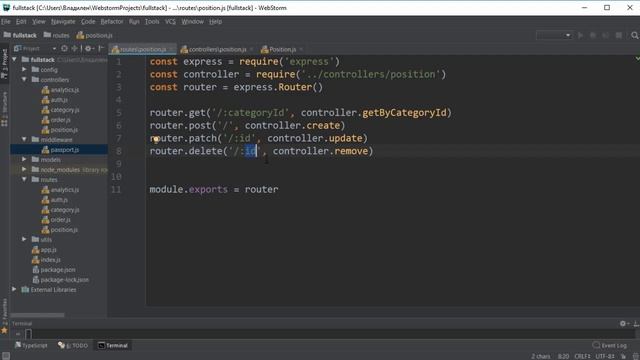This screenshot has width=640, height=360.
Task: Collapse the fullstack root folder
Action: 15,60
